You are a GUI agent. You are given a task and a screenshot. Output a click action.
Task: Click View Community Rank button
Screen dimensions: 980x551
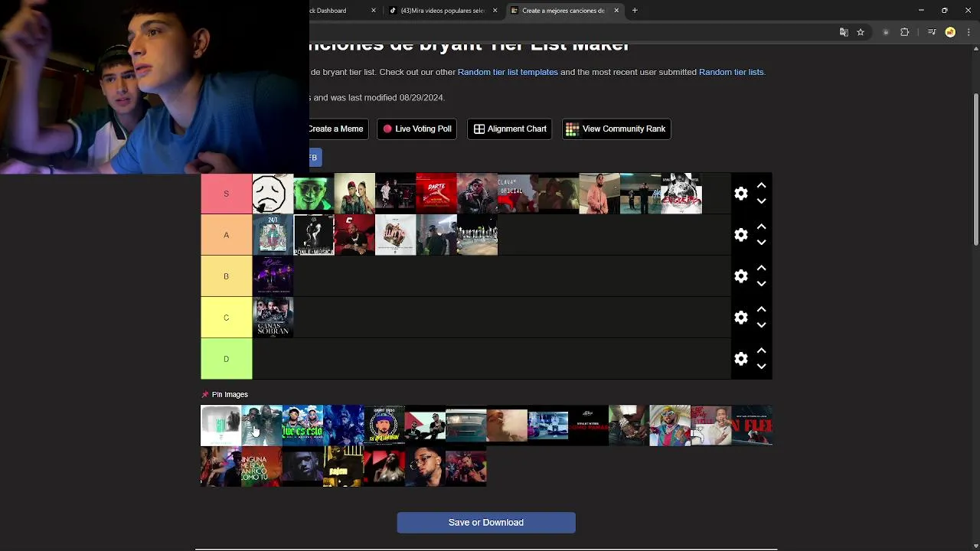click(x=616, y=129)
